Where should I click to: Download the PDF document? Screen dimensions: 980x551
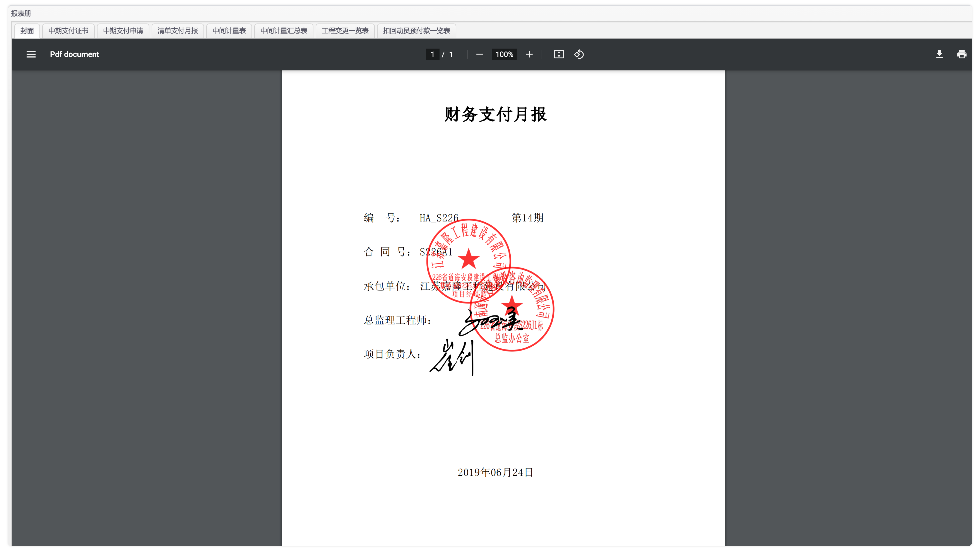(939, 54)
